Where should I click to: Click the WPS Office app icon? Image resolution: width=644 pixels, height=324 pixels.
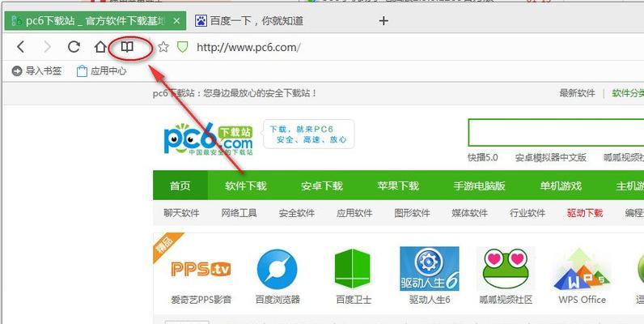click(582, 269)
